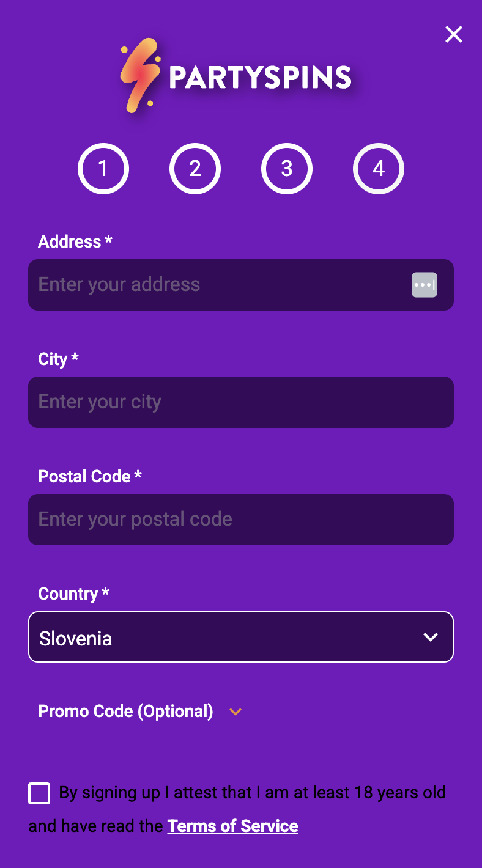Click the autofill dots icon in Address field
The width and height of the screenshot is (482, 868).
click(x=424, y=285)
